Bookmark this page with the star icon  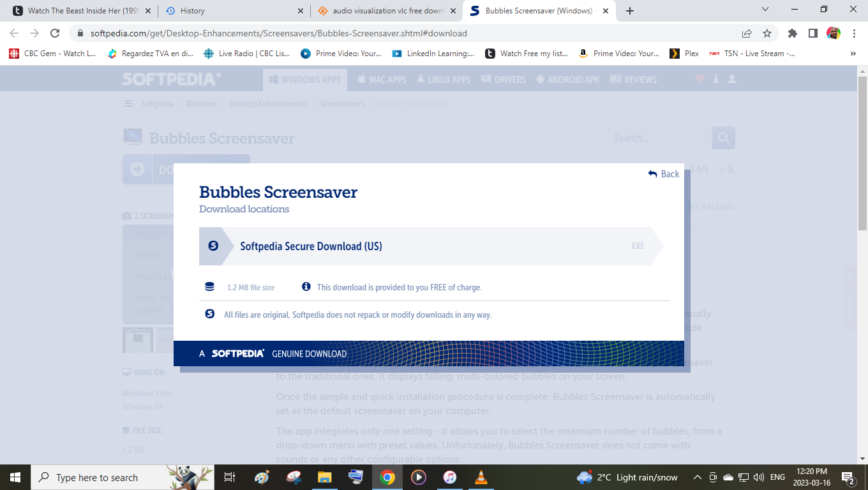pyautogui.click(x=767, y=33)
